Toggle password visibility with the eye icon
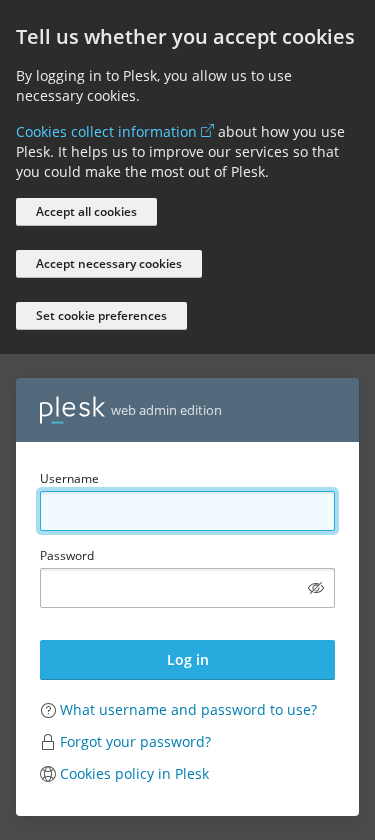The width and height of the screenshot is (375, 840). 316,588
